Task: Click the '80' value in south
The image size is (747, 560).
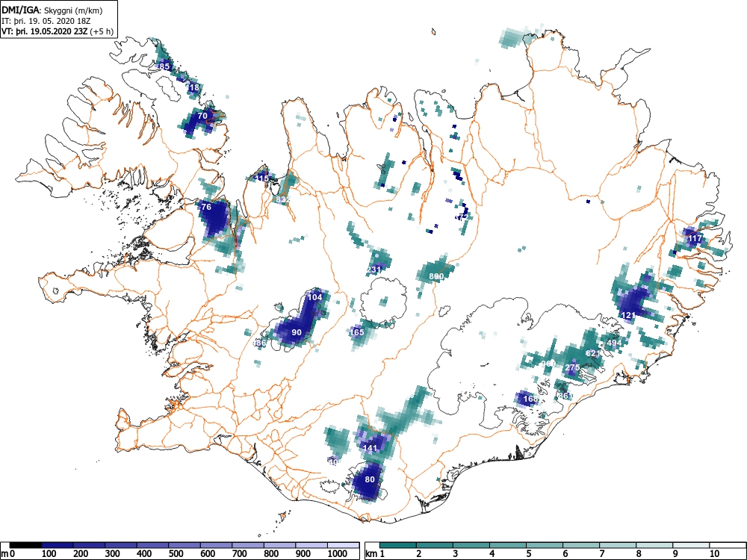Action: coord(370,479)
